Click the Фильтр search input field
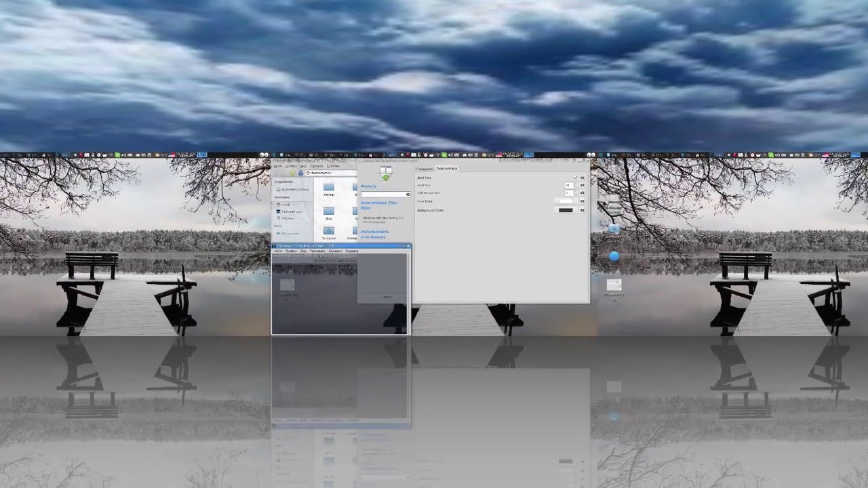868x488 pixels. click(385, 195)
